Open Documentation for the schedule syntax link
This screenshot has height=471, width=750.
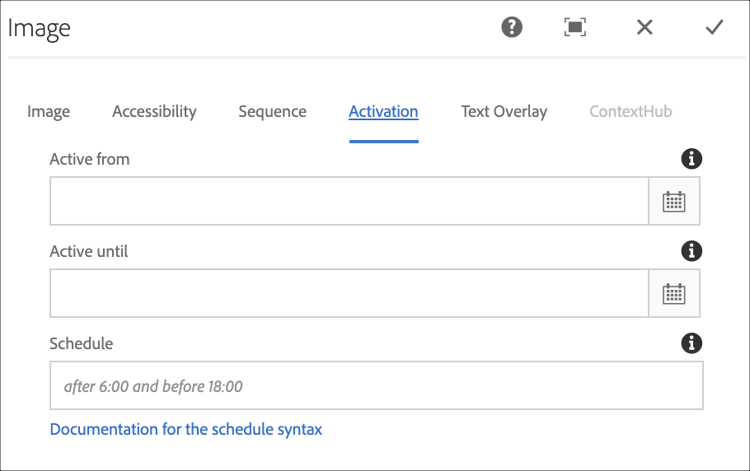click(x=186, y=429)
